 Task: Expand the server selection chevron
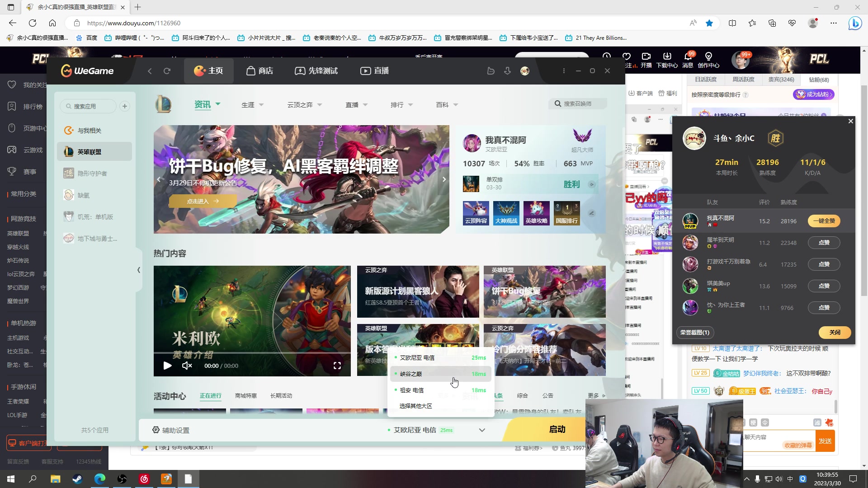[x=482, y=430]
